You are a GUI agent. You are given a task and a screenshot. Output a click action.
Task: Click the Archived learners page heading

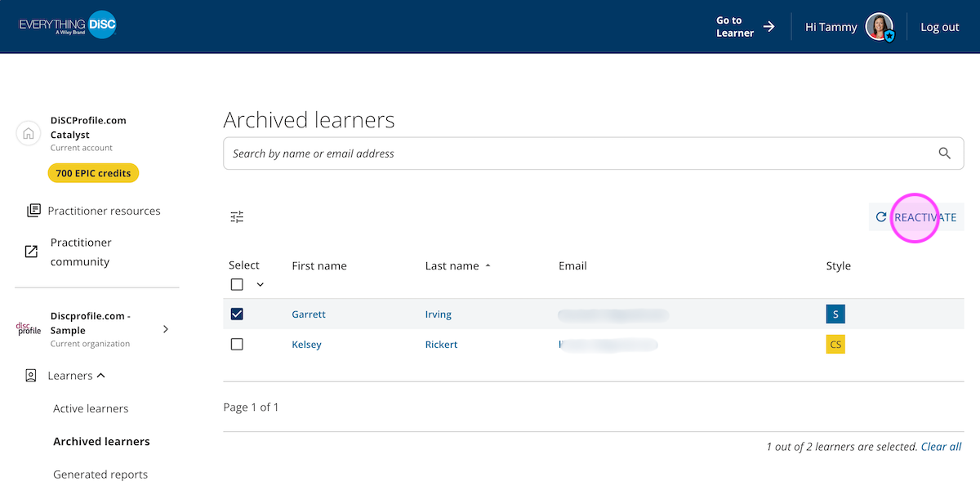[x=309, y=120]
